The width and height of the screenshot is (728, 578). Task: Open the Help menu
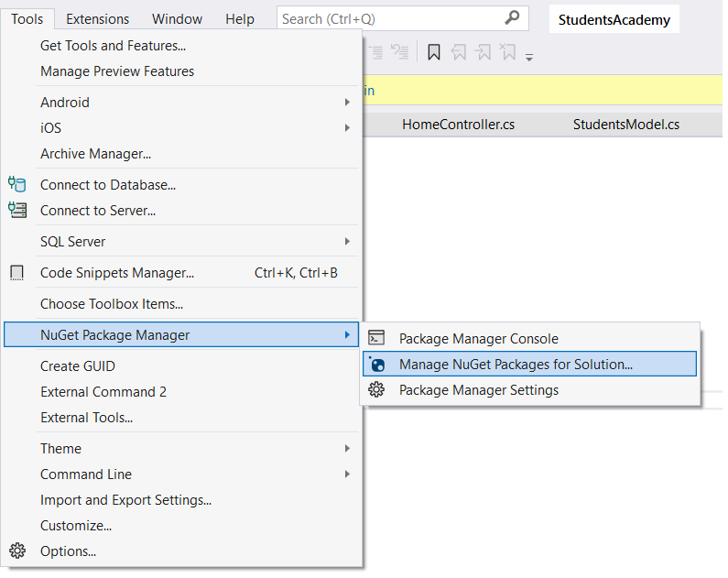tap(240, 19)
